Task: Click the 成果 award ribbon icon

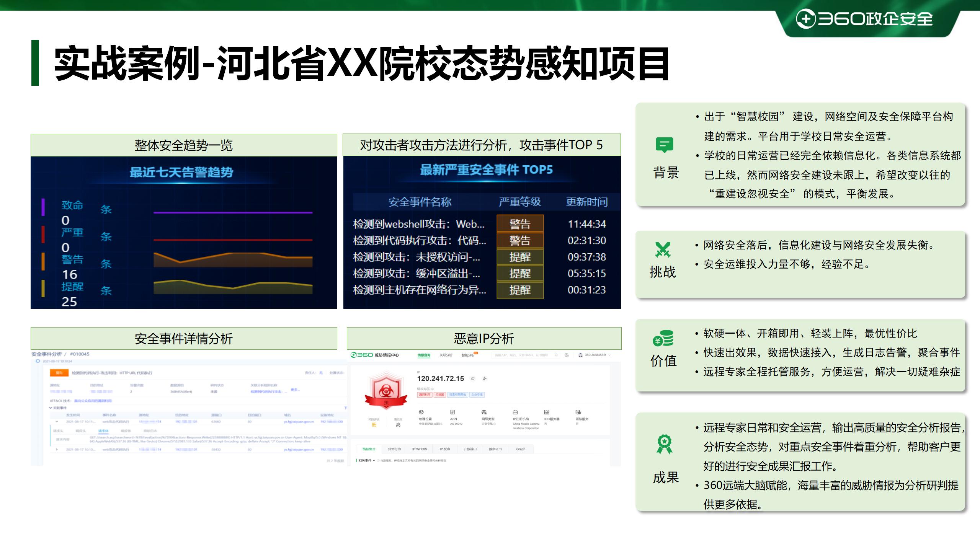Action: [665, 444]
